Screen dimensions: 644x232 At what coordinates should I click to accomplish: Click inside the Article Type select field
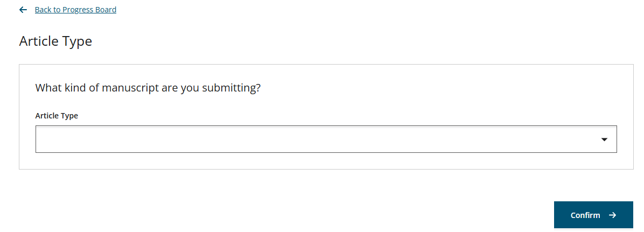pyautogui.click(x=326, y=139)
